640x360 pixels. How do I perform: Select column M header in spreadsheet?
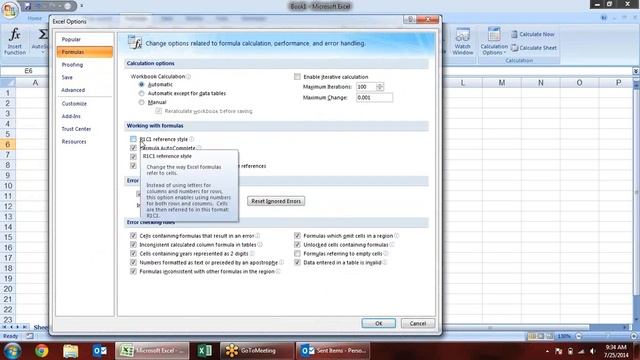tap(501, 83)
